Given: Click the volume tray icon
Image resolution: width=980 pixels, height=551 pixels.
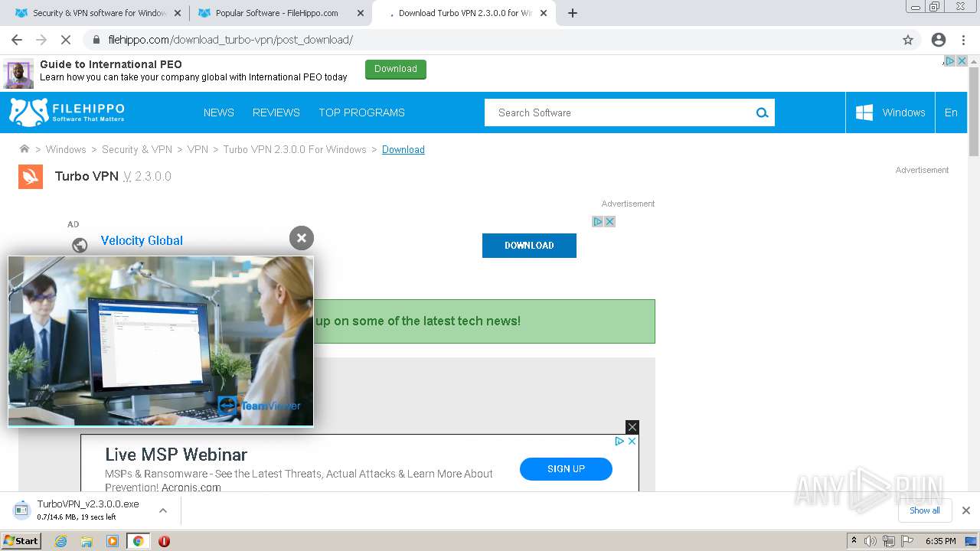Looking at the screenshot, I should pyautogui.click(x=871, y=541).
